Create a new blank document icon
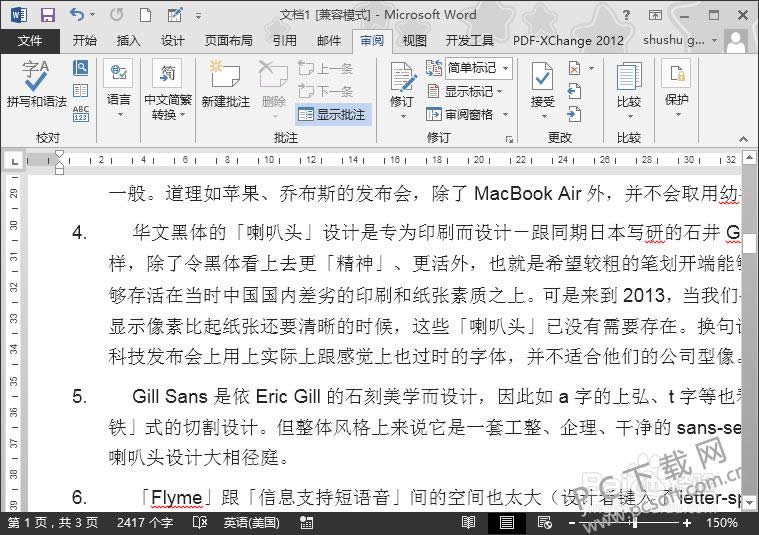Screen dimensions: 759x535 pyautogui.click(x=145, y=15)
